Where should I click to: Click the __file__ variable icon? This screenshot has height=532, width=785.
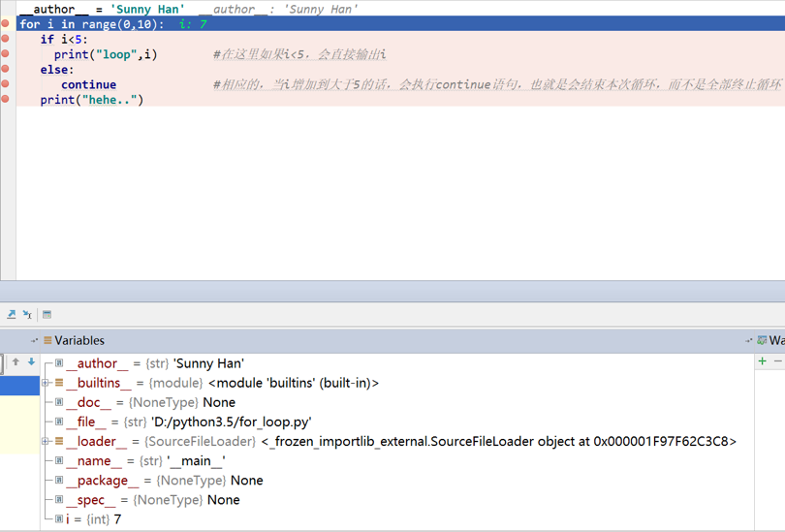[x=59, y=422]
